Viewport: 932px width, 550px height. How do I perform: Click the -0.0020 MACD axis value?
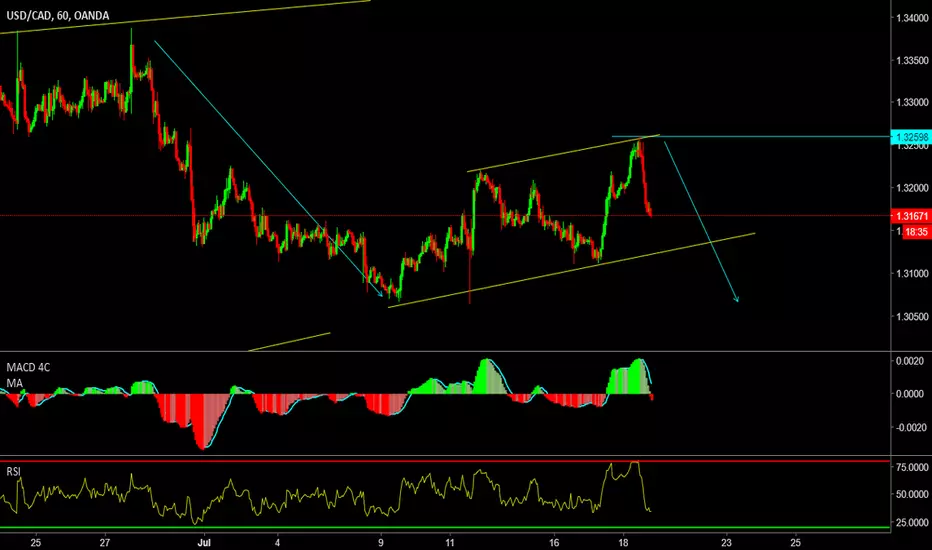(x=911, y=428)
